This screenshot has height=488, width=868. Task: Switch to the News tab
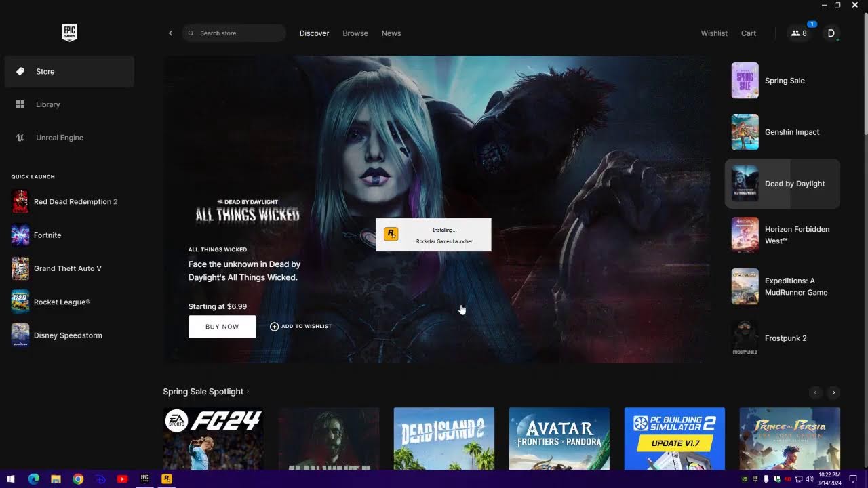pyautogui.click(x=391, y=33)
